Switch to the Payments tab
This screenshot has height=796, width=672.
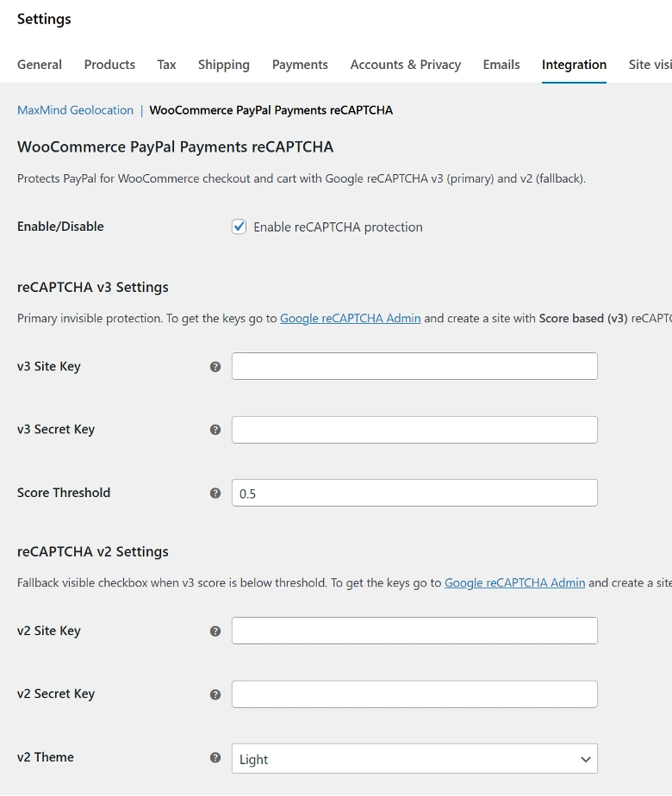(300, 65)
